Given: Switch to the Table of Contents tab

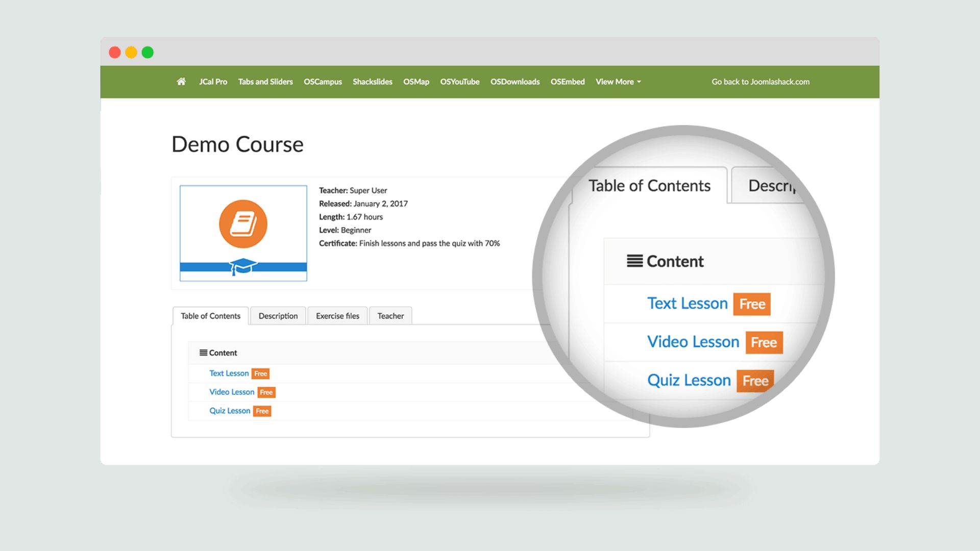Looking at the screenshot, I should click(210, 316).
